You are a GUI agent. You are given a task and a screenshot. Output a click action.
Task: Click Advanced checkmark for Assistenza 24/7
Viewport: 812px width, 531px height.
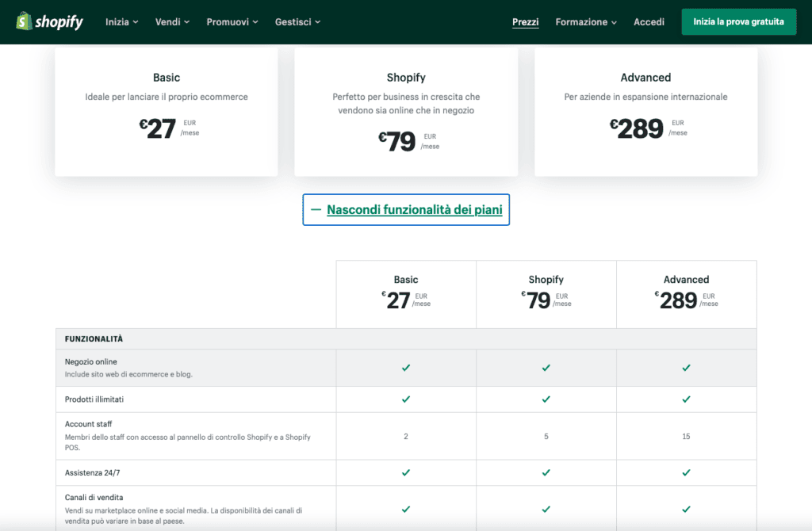click(x=686, y=472)
